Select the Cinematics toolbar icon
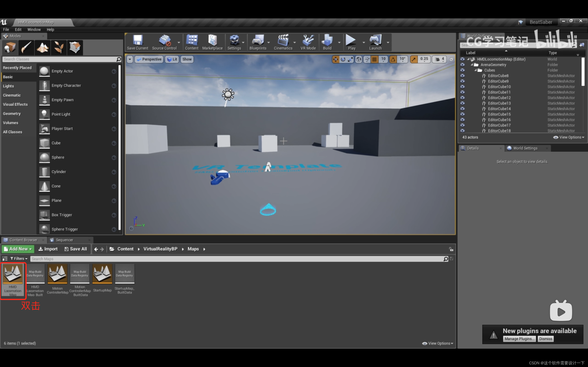The width and height of the screenshot is (588, 367). pyautogui.click(x=284, y=41)
